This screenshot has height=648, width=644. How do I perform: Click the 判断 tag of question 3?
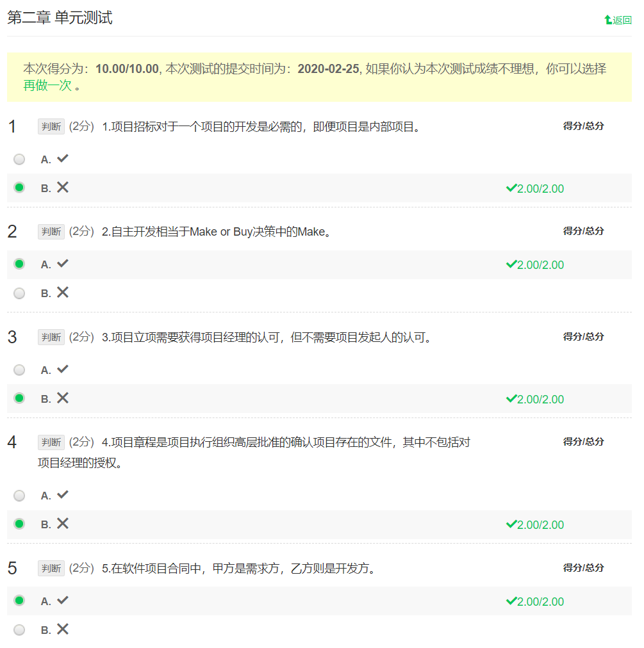[51, 337]
